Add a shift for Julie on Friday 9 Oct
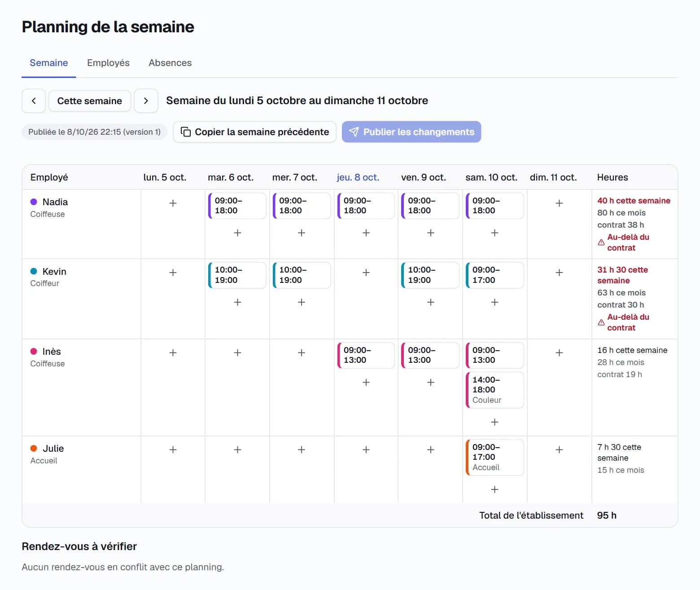 [430, 450]
